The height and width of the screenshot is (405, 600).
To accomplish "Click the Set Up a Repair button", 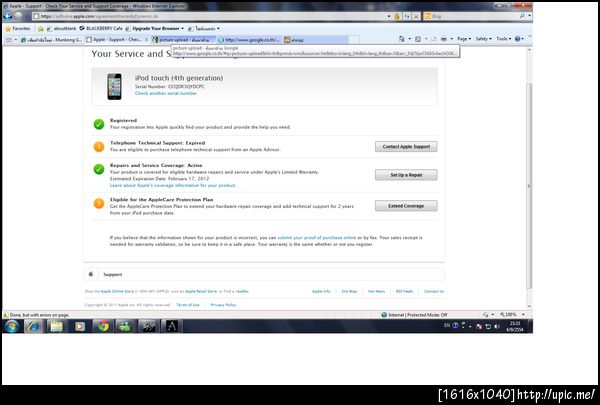I will pos(406,175).
